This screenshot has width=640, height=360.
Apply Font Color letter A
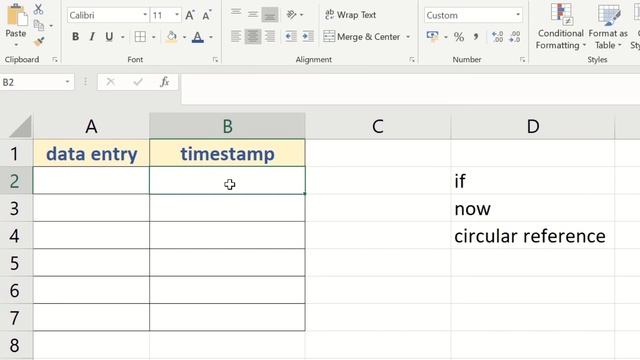(x=198, y=37)
